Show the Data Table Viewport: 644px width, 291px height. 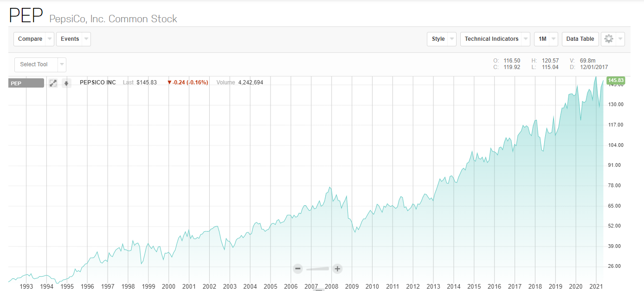click(580, 39)
